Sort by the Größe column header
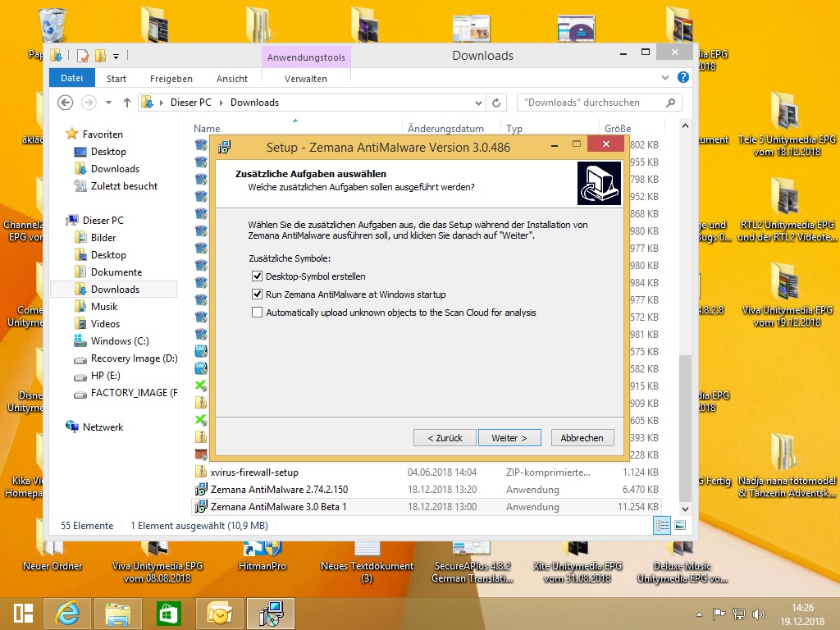Viewport: 840px width, 630px height. [618, 129]
